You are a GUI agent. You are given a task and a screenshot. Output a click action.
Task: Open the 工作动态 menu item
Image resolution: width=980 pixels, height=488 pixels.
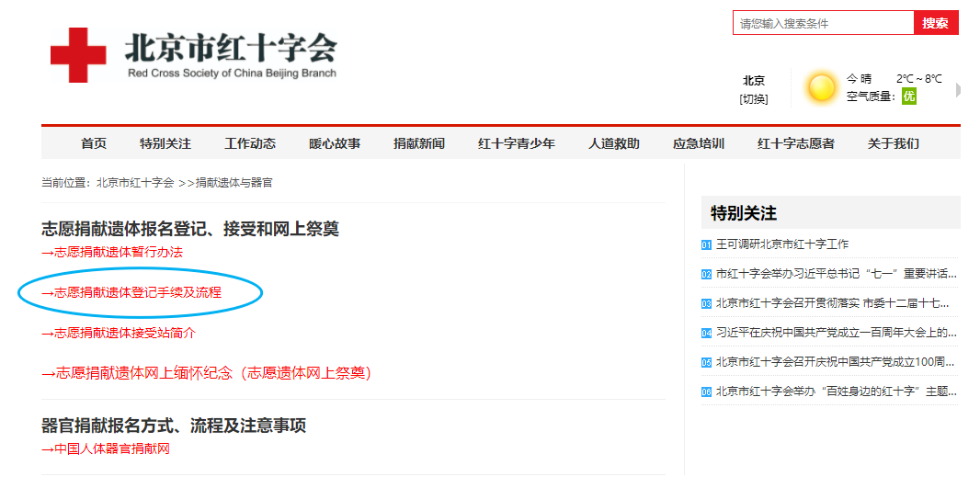[250, 143]
